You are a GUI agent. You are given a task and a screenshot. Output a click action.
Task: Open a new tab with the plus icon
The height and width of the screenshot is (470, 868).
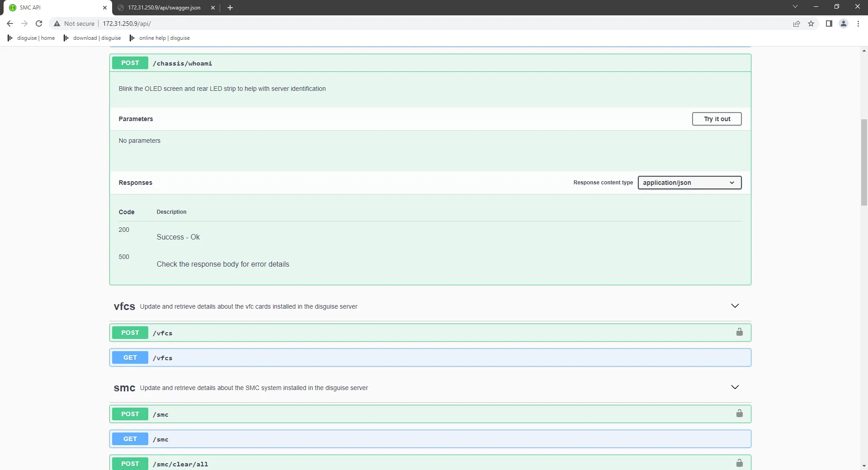tap(230, 8)
